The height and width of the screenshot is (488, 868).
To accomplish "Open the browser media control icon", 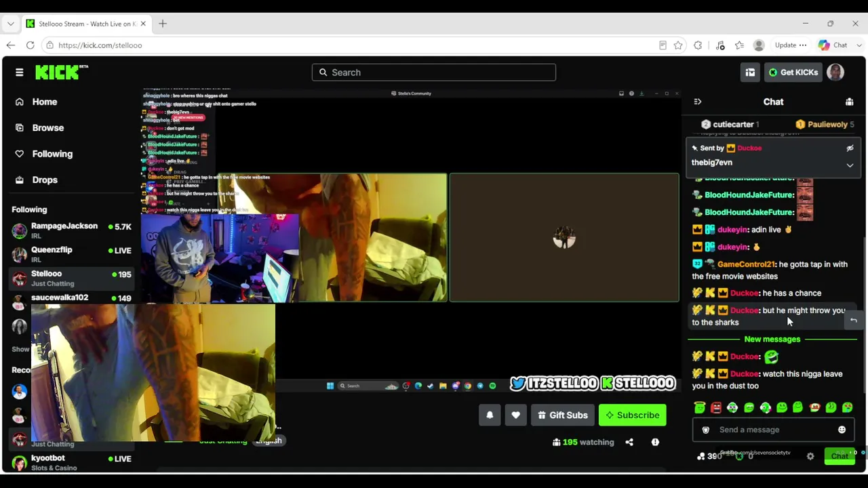I will pyautogui.click(x=720, y=45).
